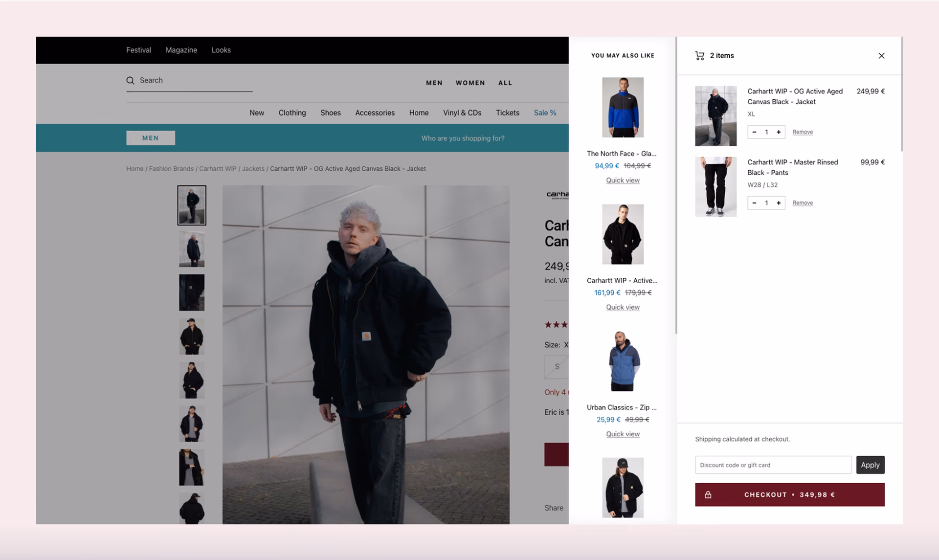Go to Carhartt WIP in the breadcrumb

click(x=218, y=169)
